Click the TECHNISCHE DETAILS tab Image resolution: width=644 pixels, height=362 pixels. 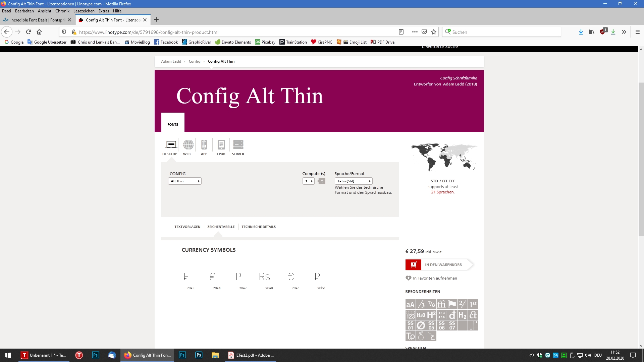tap(258, 226)
